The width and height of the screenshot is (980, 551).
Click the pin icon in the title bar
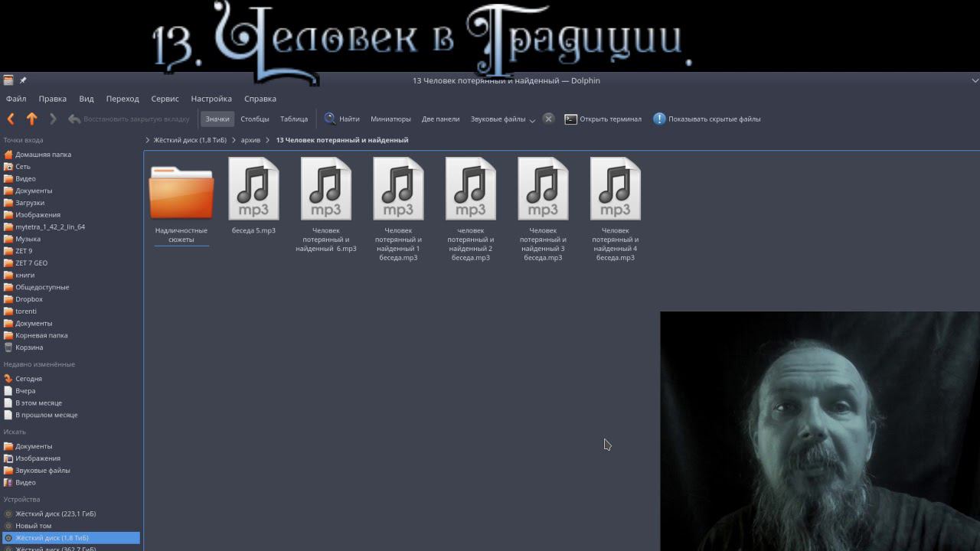point(23,80)
